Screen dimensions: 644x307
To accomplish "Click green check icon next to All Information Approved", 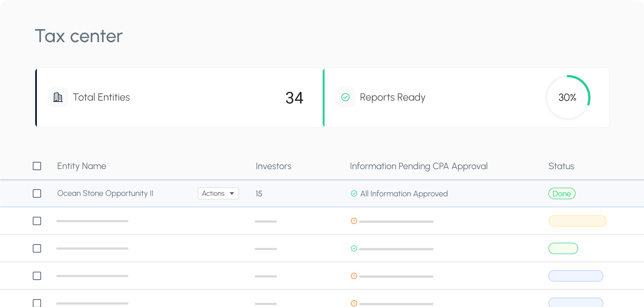I will [x=354, y=194].
